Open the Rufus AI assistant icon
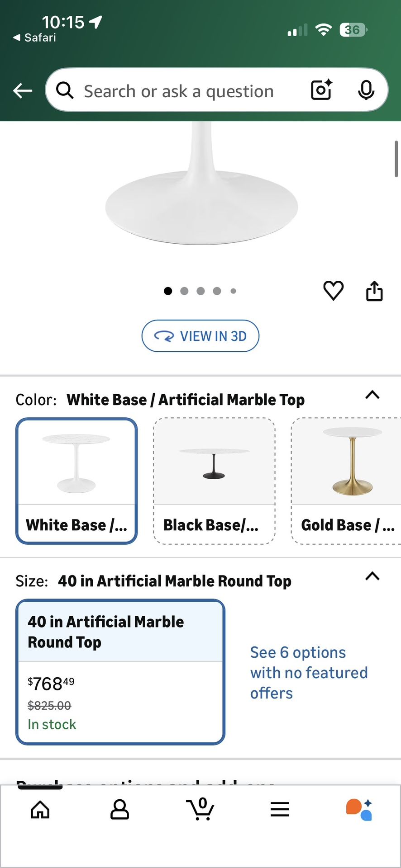 pos(359,809)
